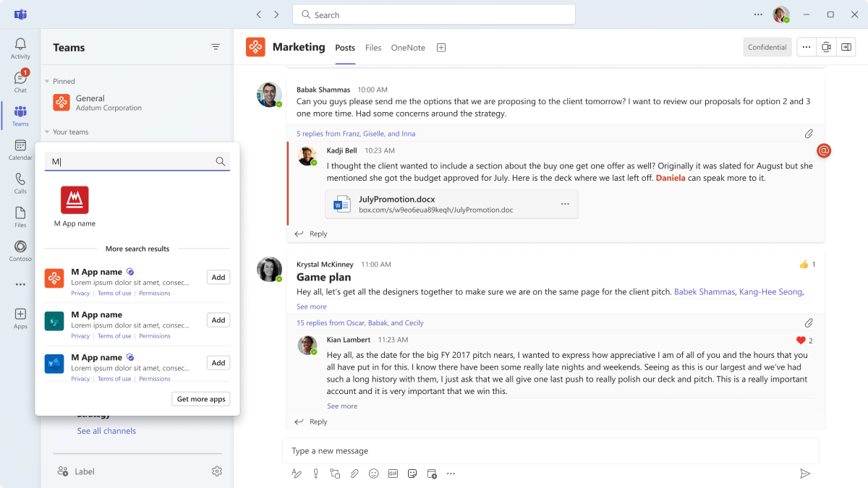This screenshot has width=868, height=488.
Task: Add the third M App name result
Action: point(218,362)
